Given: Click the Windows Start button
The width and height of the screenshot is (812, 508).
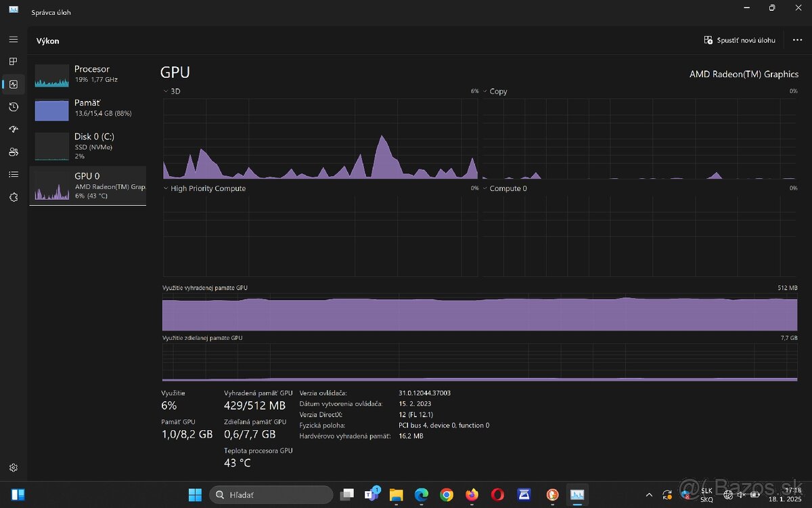Looking at the screenshot, I should click(195, 495).
